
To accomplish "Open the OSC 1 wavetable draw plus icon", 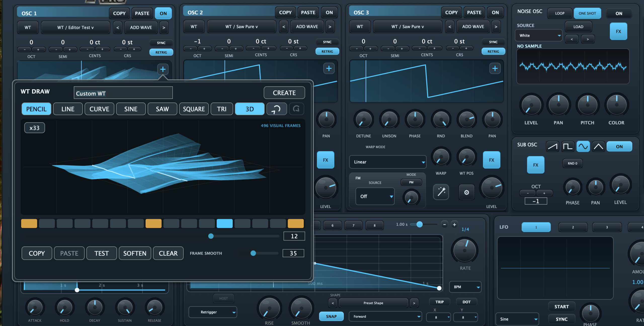I will 163,69.
